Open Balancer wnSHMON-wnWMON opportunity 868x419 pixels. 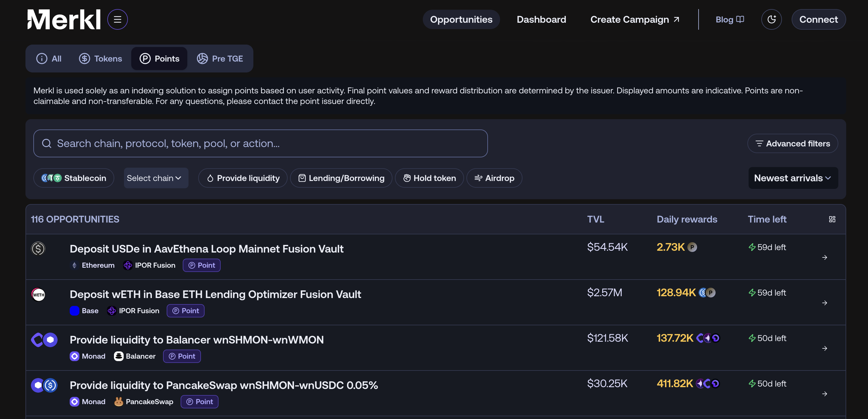(197, 340)
